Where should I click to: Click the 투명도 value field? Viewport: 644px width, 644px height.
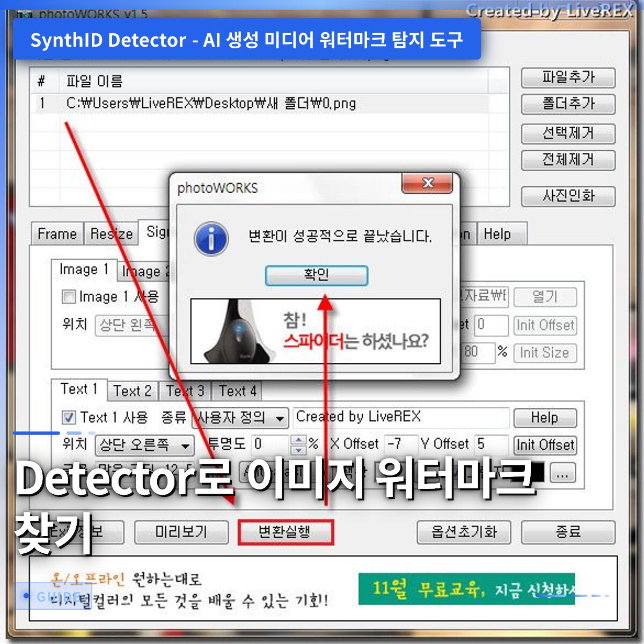270,444
